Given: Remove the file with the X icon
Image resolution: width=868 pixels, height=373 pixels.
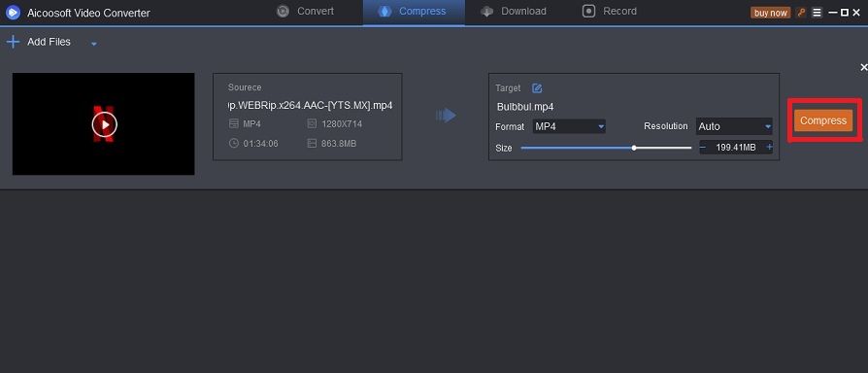Looking at the screenshot, I should point(863,68).
